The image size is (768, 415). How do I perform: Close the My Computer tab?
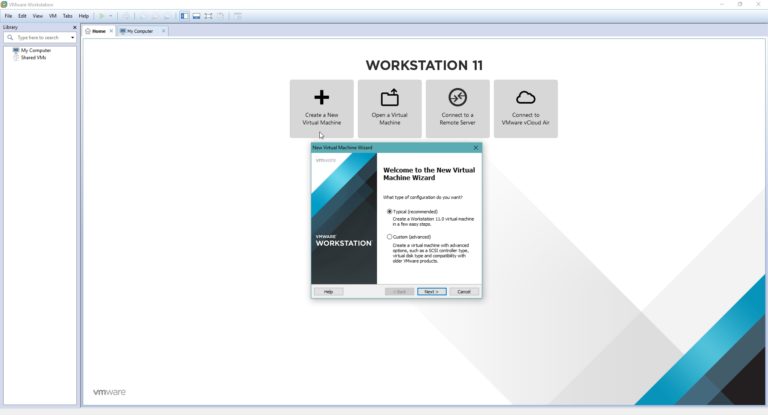(x=164, y=31)
